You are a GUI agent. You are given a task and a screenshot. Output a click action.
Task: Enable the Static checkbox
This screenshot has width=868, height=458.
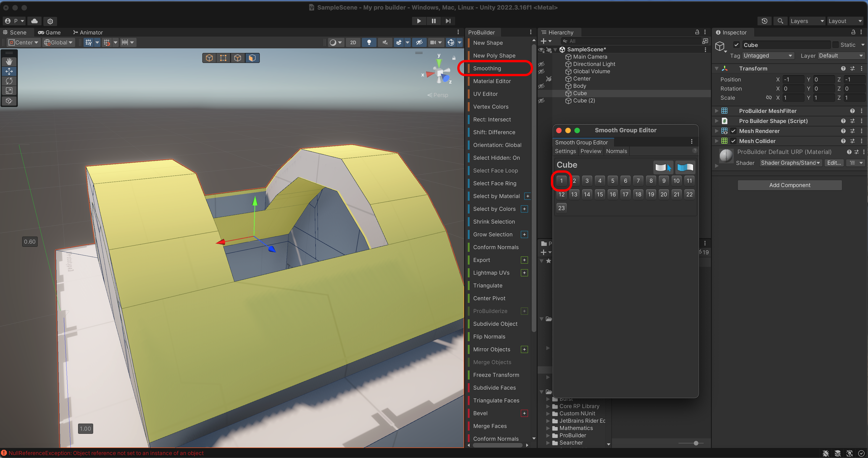836,45
